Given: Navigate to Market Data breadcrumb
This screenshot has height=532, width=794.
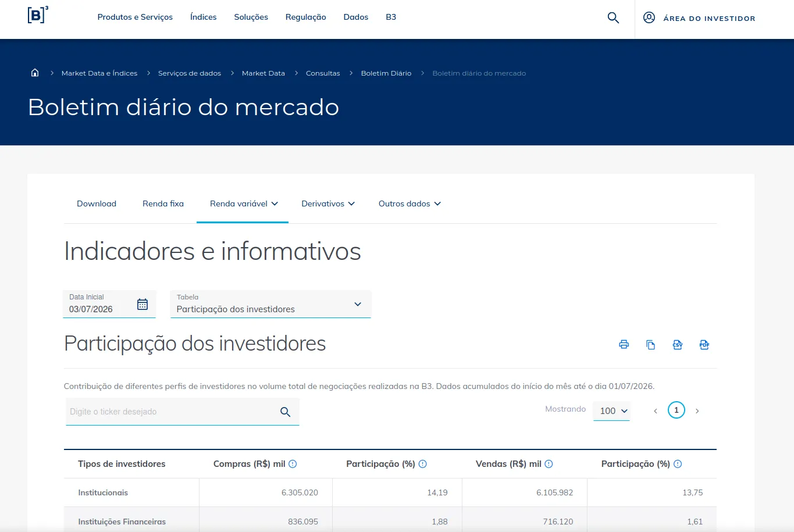Looking at the screenshot, I should click(x=264, y=73).
